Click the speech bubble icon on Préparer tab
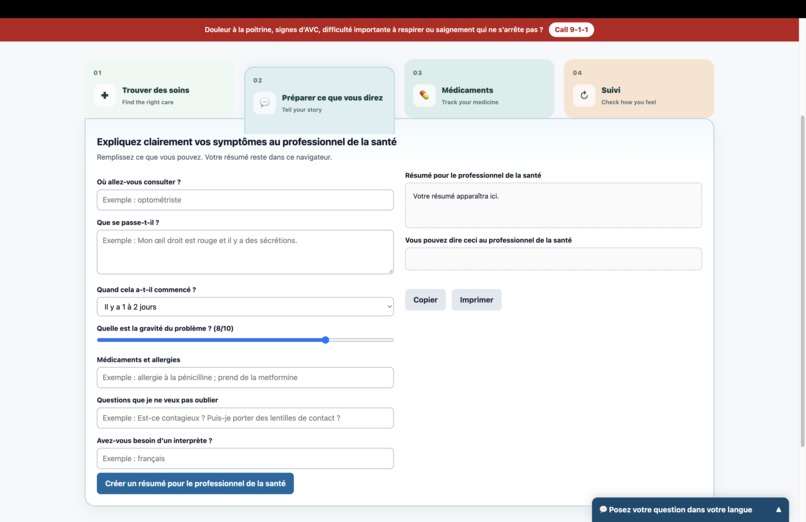 coord(264,103)
